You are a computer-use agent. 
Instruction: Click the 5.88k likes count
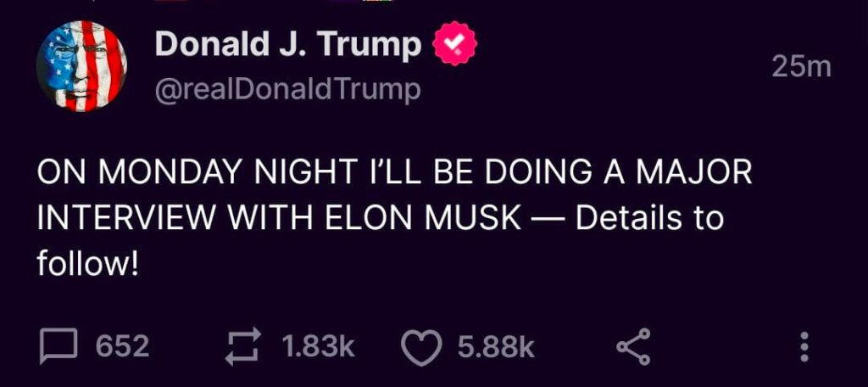pyautogui.click(x=496, y=347)
